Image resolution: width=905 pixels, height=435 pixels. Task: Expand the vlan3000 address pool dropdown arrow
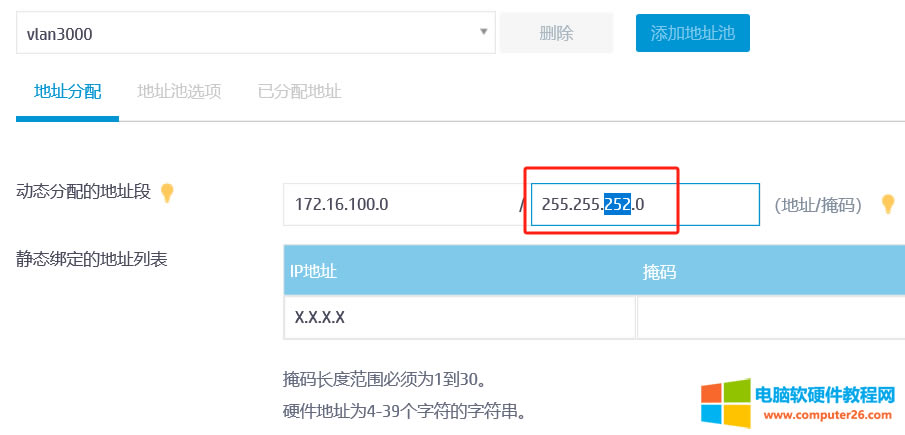pyautogui.click(x=485, y=32)
